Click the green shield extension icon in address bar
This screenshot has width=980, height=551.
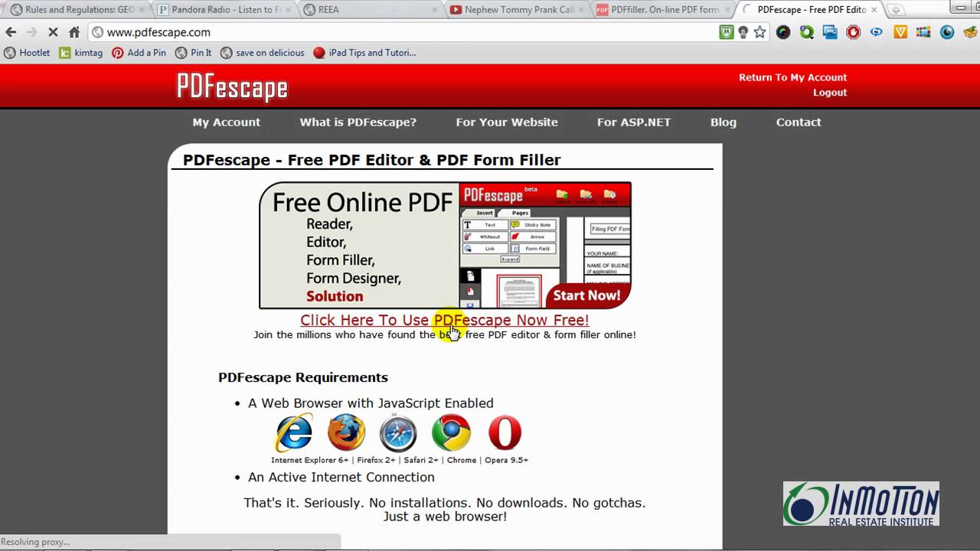tap(727, 32)
